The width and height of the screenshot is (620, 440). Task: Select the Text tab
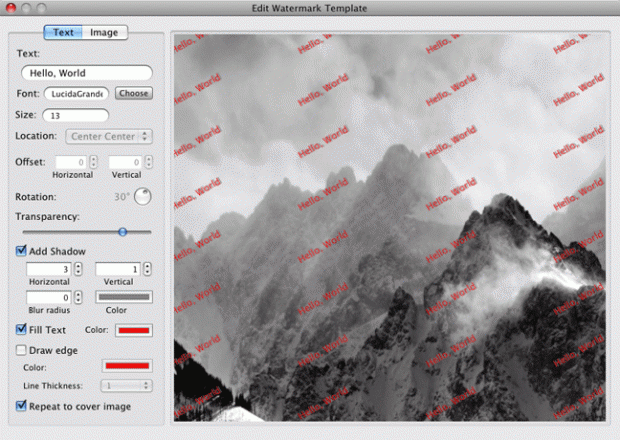(63, 32)
